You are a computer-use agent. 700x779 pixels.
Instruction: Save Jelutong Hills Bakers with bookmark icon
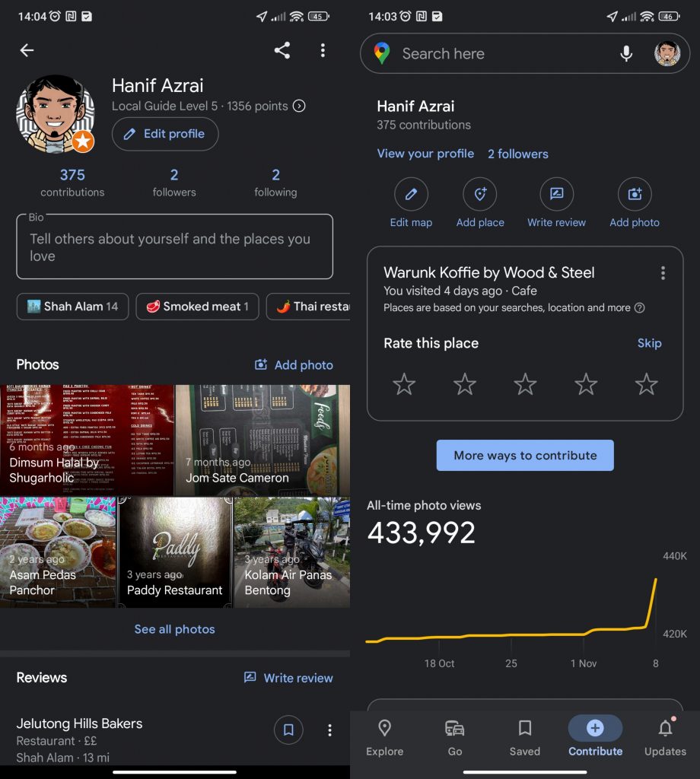click(288, 730)
